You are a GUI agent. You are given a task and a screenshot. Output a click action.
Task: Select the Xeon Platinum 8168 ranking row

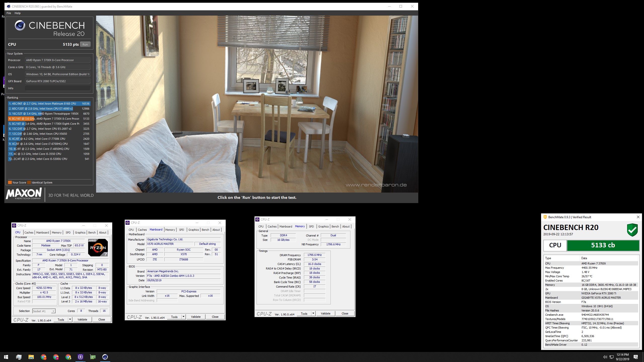(49, 104)
